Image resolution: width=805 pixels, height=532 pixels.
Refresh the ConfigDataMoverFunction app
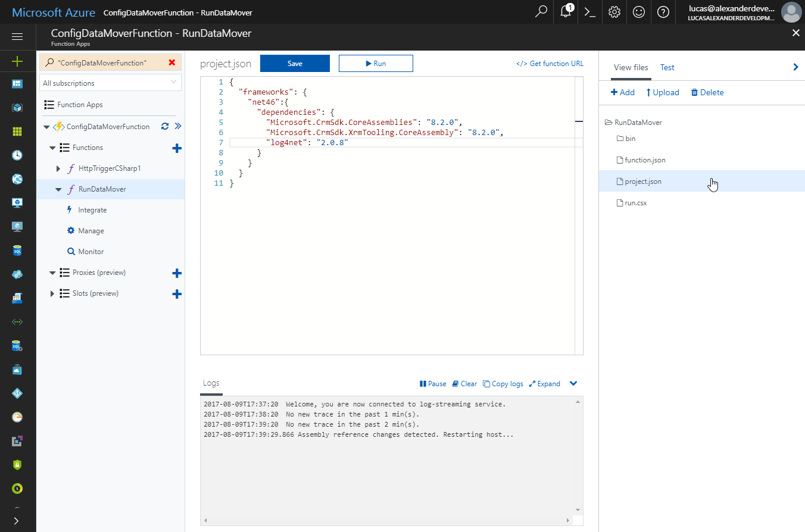pos(165,126)
